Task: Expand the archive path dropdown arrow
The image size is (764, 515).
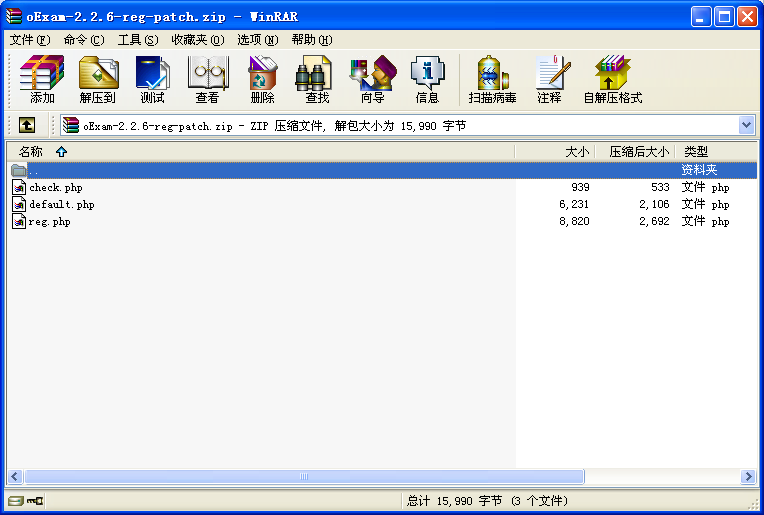Action: (x=746, y=125)
